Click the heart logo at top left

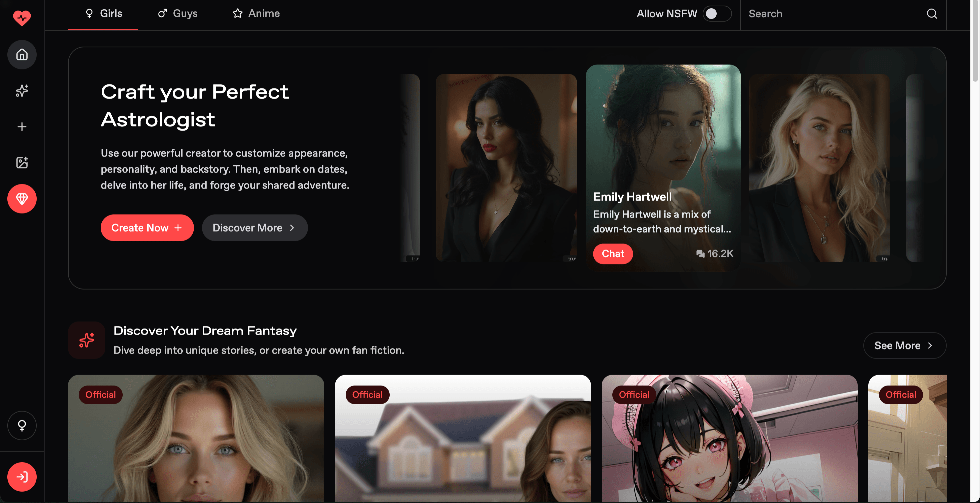tap(22, 18)
